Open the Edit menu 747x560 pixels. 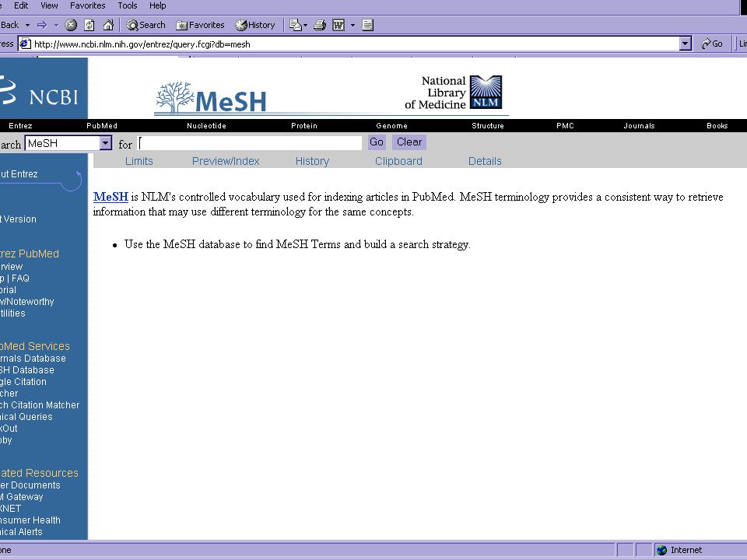click(x=21, y=5)
